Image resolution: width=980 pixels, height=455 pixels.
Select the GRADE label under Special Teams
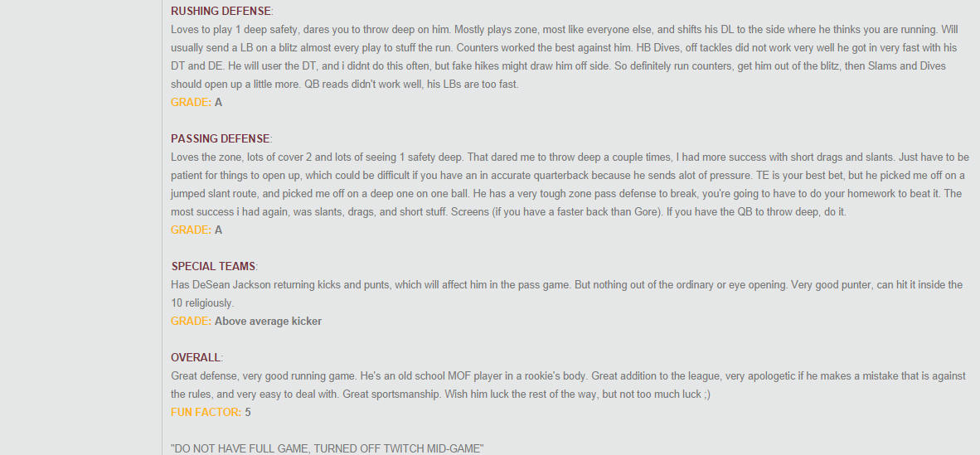[x=191, y=322]
